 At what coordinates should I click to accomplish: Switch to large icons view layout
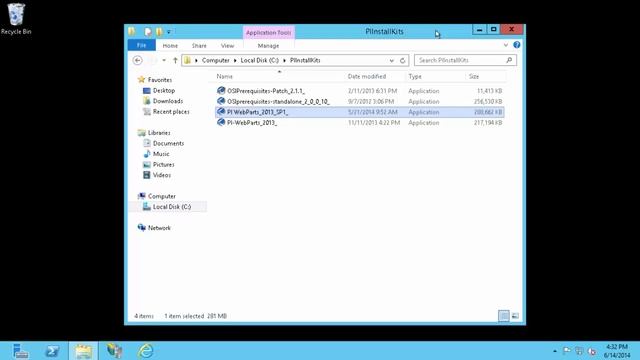[515, 316]
